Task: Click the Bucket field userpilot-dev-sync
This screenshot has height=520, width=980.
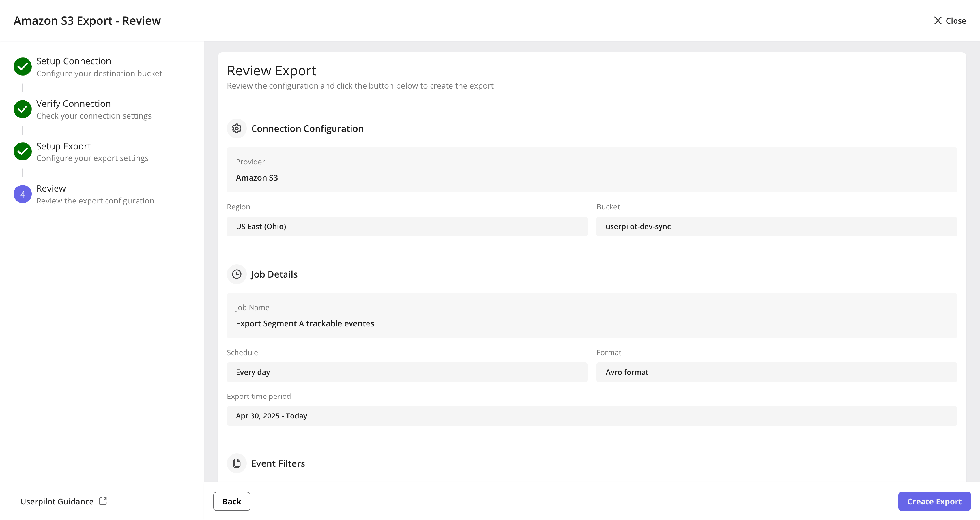Action: (777, 227)
